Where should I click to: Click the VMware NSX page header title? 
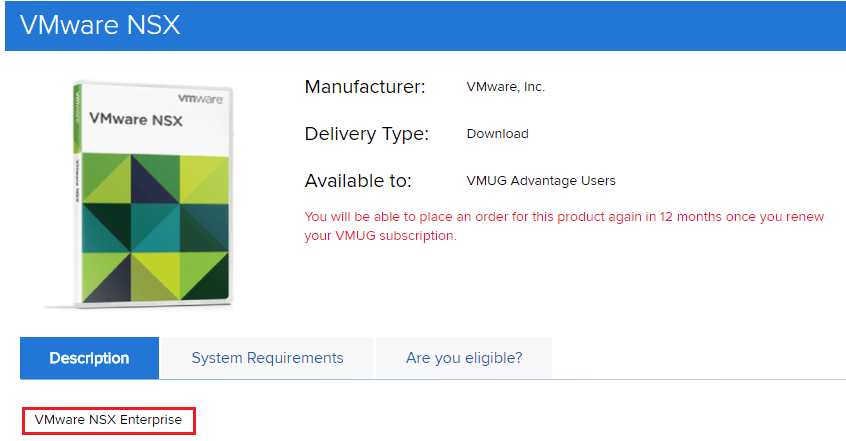click(100, 25)
